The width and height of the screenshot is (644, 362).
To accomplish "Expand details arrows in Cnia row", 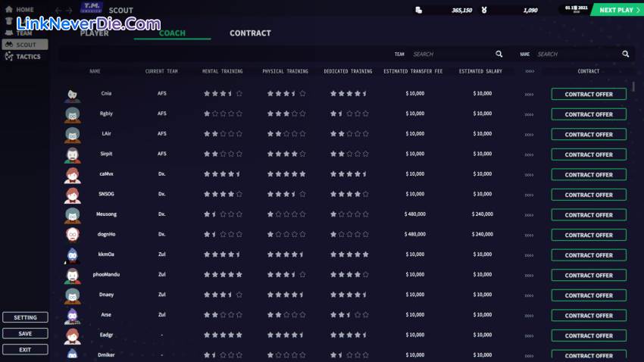I will pyautogui.click(x=529, y=94).
